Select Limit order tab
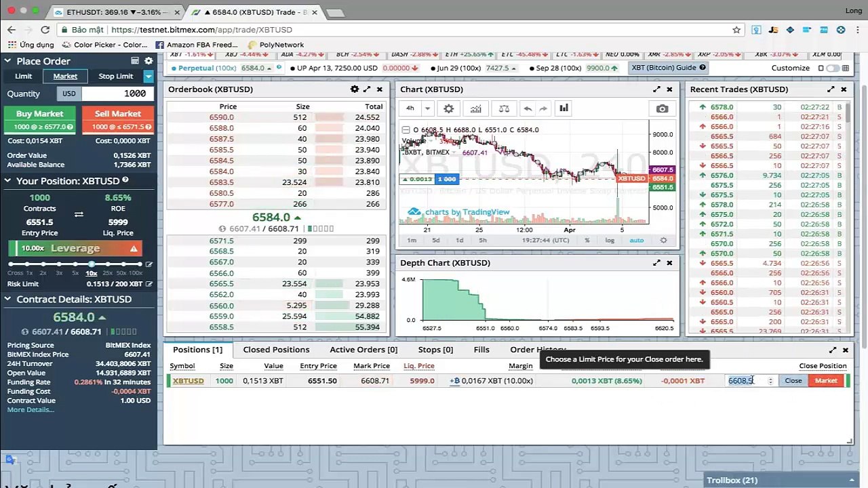This screenshot has width=868, height=488. click(x=24, y=76)
